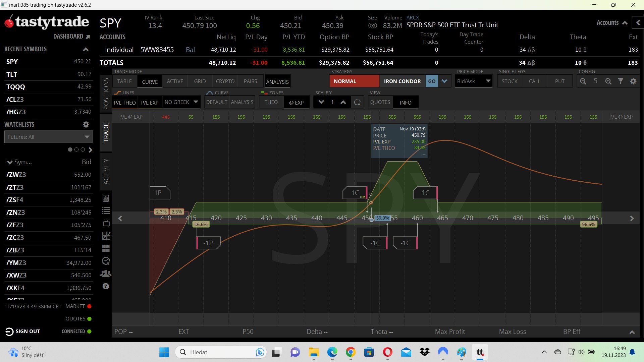The width and height of the screenshot is (644, 362).
Task: Open the Windows Start menu
Action: pos(164,352)
